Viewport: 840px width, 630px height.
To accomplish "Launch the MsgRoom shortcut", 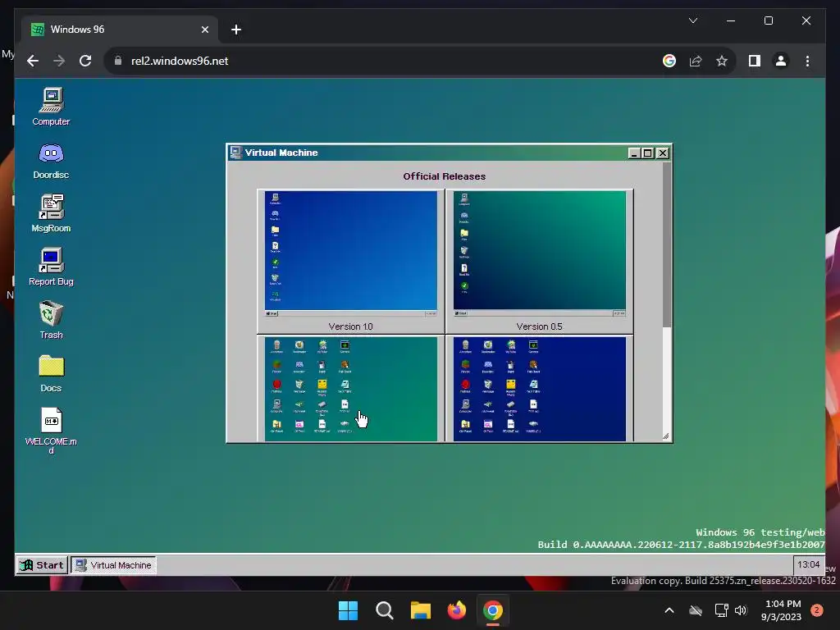I will tap(51, 213).
